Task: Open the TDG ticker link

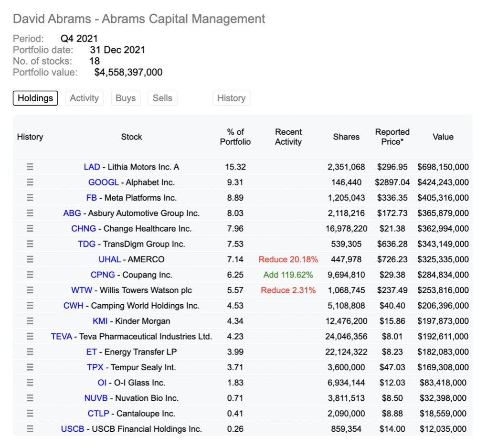Action: coord(86,244)
